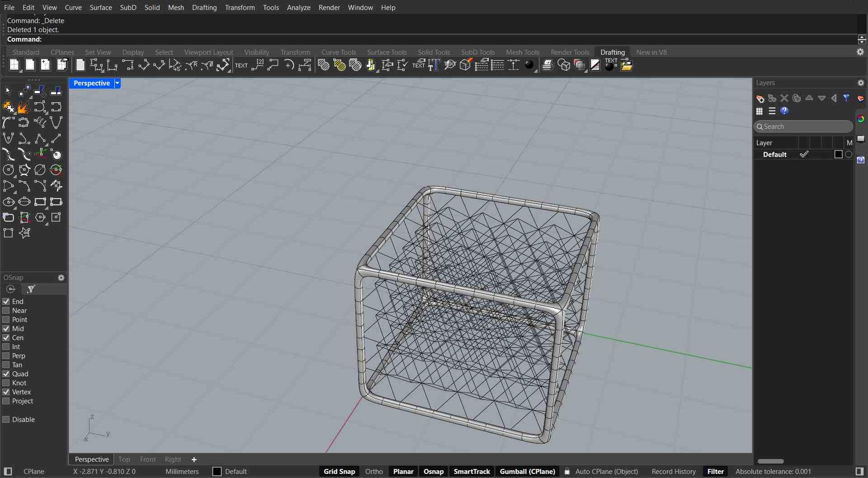Click the Default layer black color swatch
The image size is (868, 478).
(x=838, y=155)
